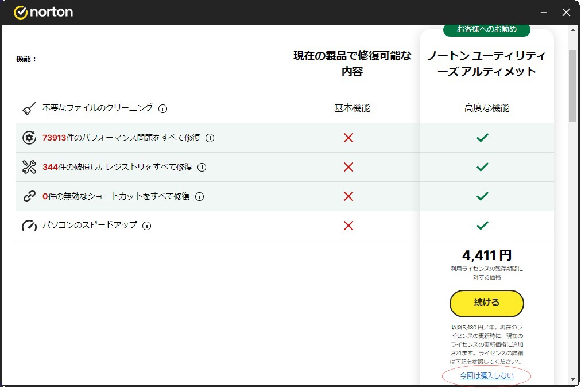Open info icon beside 73913件のパフォーマンス問題

210,138
